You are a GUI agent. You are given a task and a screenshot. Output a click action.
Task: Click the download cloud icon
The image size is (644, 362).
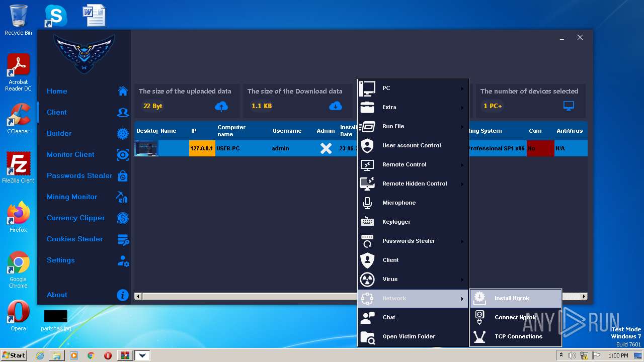click(x=336, y=106)
